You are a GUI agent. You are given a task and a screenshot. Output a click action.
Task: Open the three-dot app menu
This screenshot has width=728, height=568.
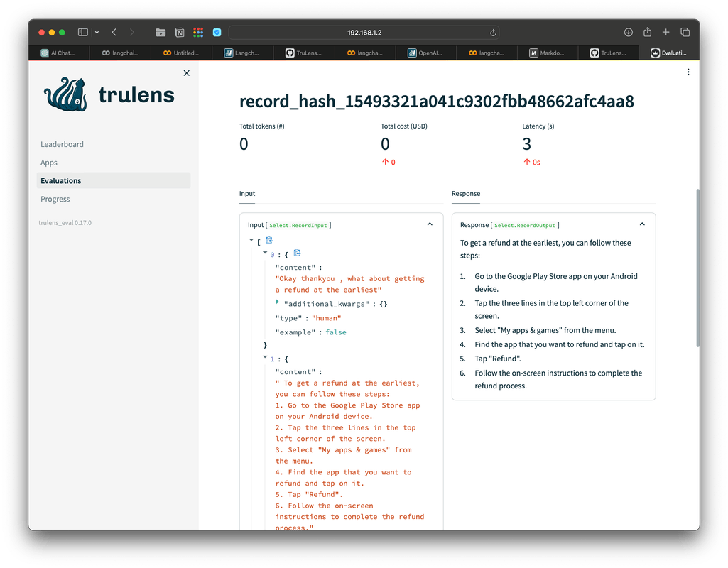pos(688,72)
